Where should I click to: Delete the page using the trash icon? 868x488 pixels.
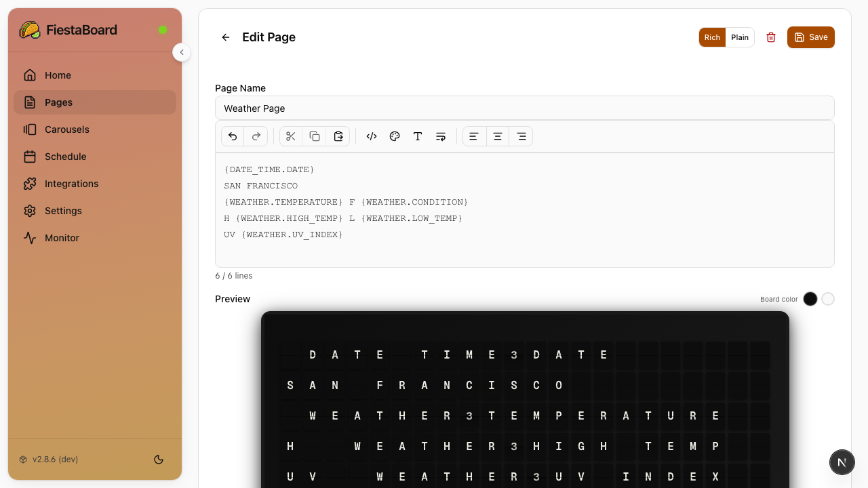(x=771, y=37)
